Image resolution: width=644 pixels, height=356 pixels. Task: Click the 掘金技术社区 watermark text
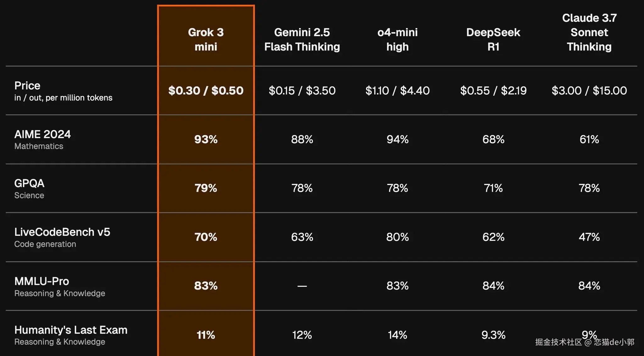point(558,342)
